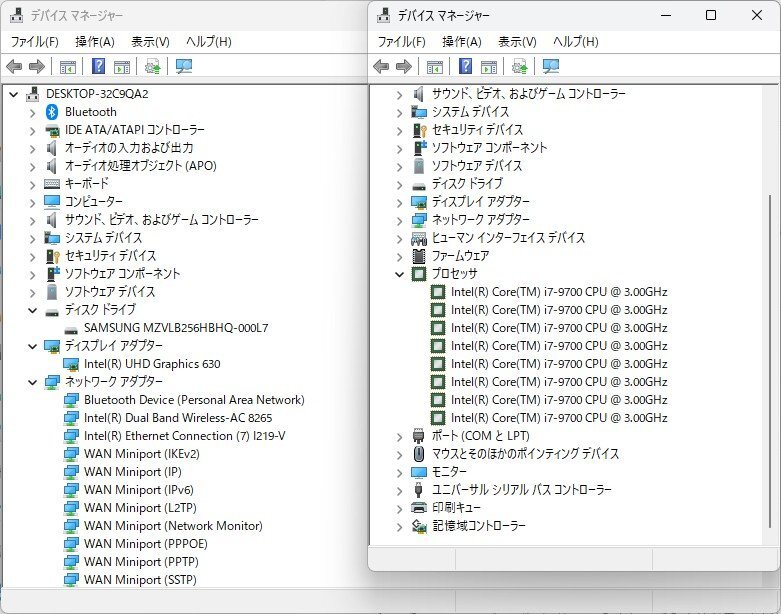This screenshot has height=614, width=781.
Task: Click Update driver icon in left window toolbar
Action: tap(152, 66)
